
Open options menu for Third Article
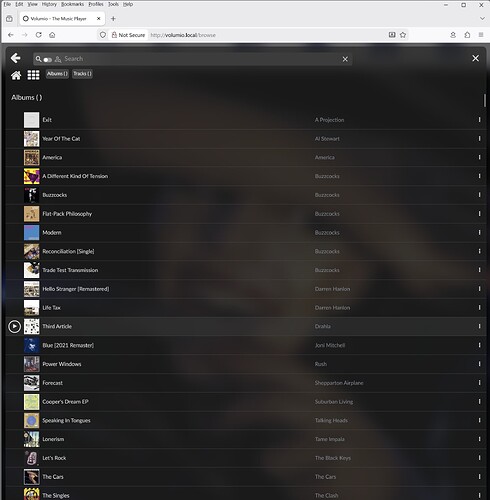pyautogui.click(x=479, y=326)
